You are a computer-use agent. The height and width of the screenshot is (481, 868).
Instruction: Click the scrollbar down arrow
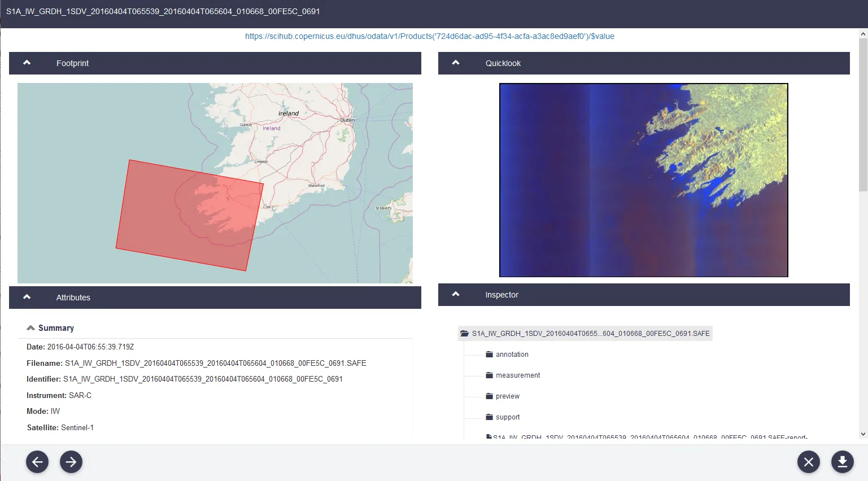coord(863,434)
